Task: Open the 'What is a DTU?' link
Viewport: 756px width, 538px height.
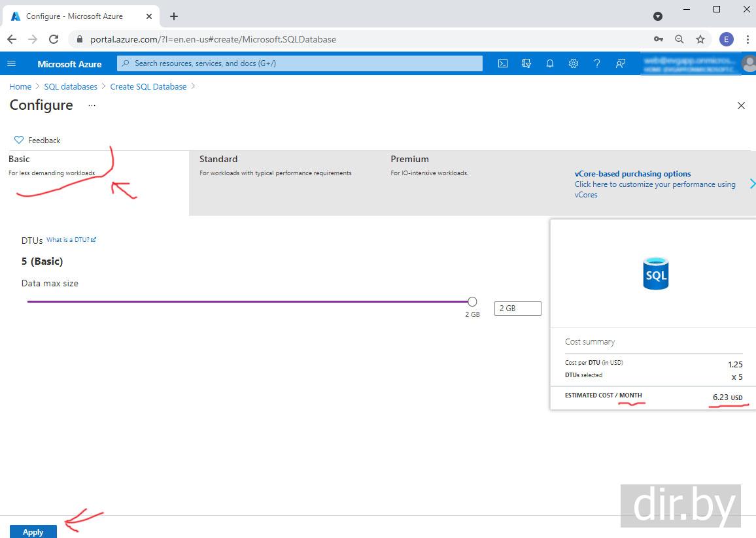Action: (x=71, y=240)
